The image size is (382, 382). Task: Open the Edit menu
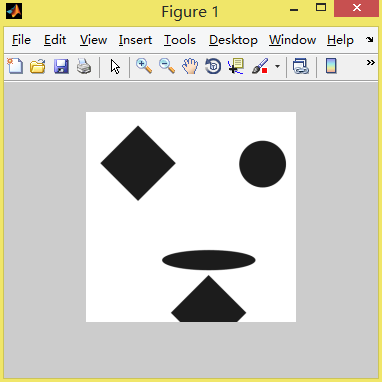[55, 40]
